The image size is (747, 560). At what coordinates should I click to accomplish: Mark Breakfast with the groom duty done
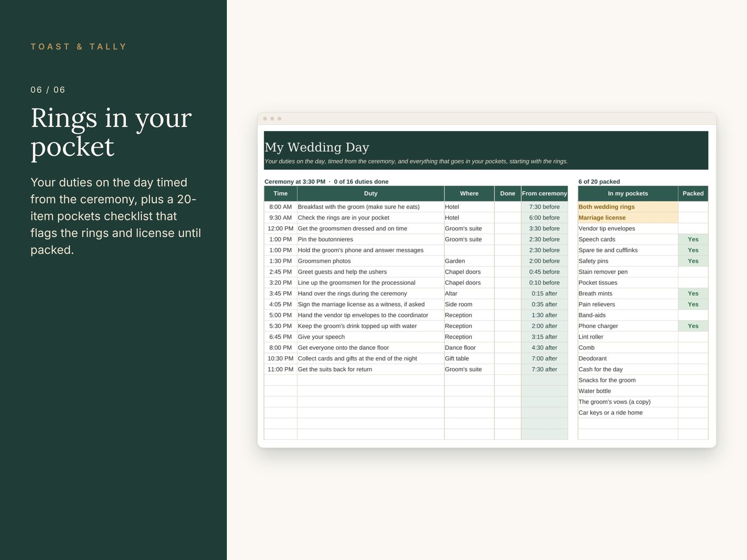point(508,207)
